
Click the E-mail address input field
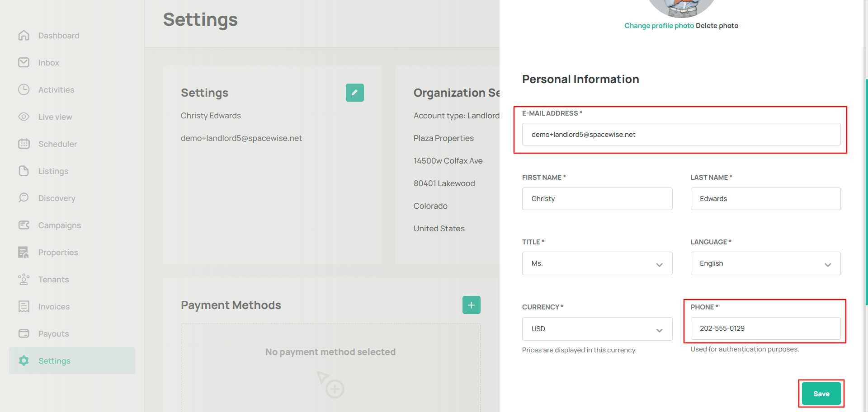(x=681, y=135)
